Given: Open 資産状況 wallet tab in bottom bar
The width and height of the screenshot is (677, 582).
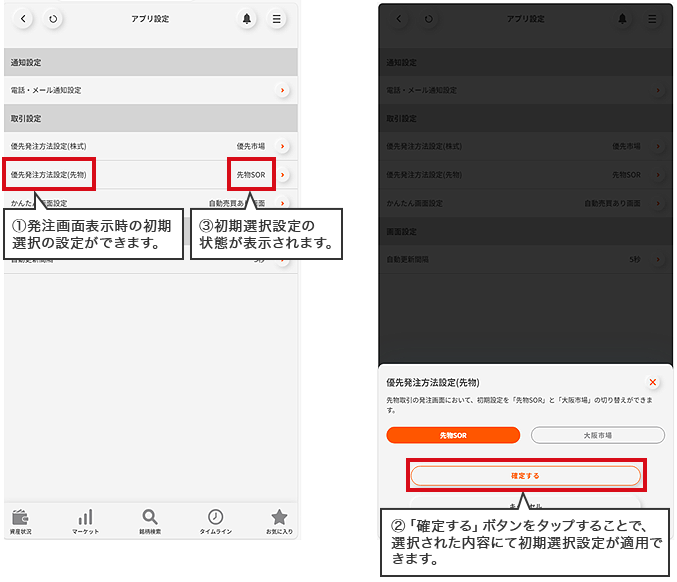Looking at the screenshot, I should 20,522.
